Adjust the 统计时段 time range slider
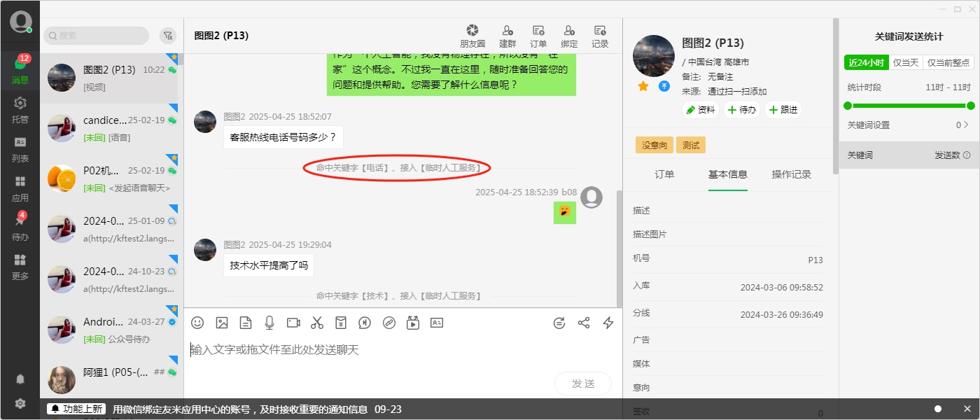This screenshot has width=980, height=420. (x=910, y=106)
